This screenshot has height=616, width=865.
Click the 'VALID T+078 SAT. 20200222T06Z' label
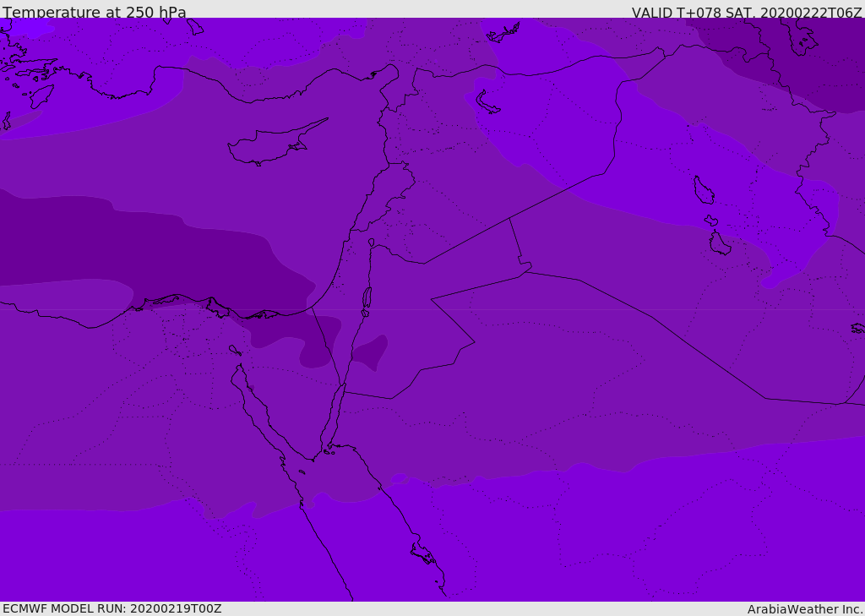(747, 13)
